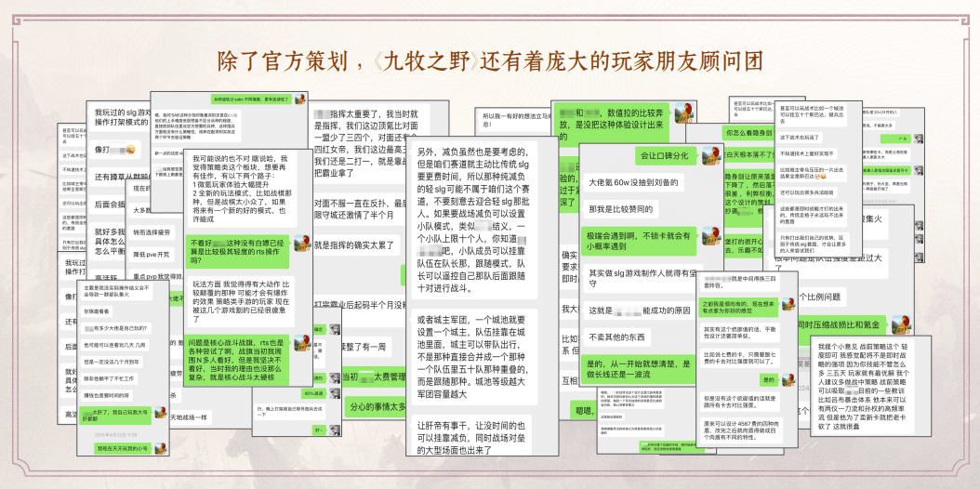The image size is (980, 489).
Task: Select avatar next to "之前我是倾向有的" bubble
Action: [788, 303]
